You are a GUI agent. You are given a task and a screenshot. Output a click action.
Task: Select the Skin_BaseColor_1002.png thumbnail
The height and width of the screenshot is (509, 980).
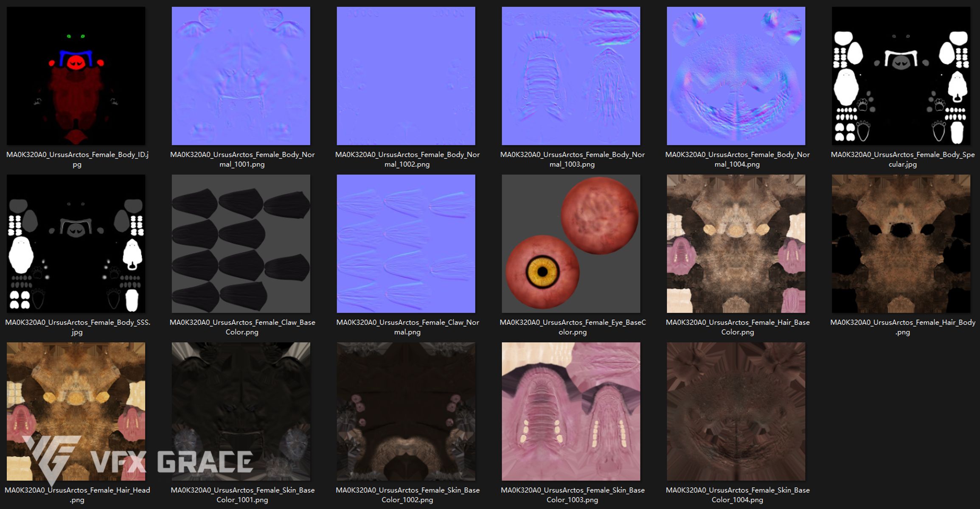[x=406, y=411]
